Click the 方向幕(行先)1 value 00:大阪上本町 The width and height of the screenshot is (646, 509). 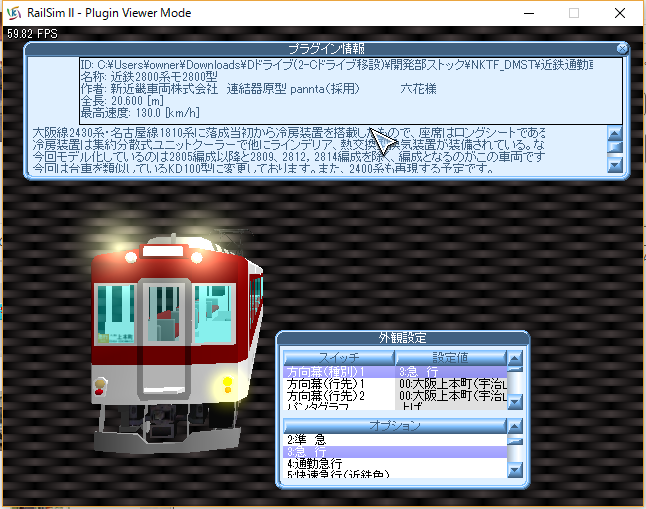pyautogui.click(x=451, y=384)
